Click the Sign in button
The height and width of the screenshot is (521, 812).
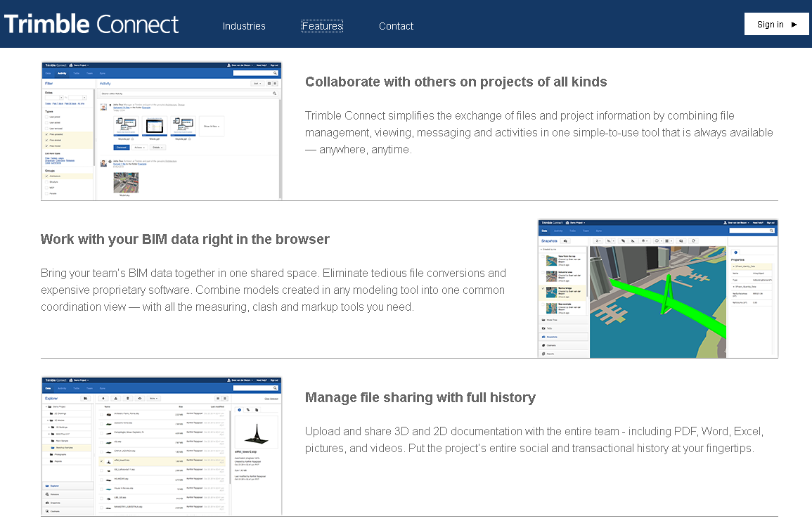tap(776, 25)
